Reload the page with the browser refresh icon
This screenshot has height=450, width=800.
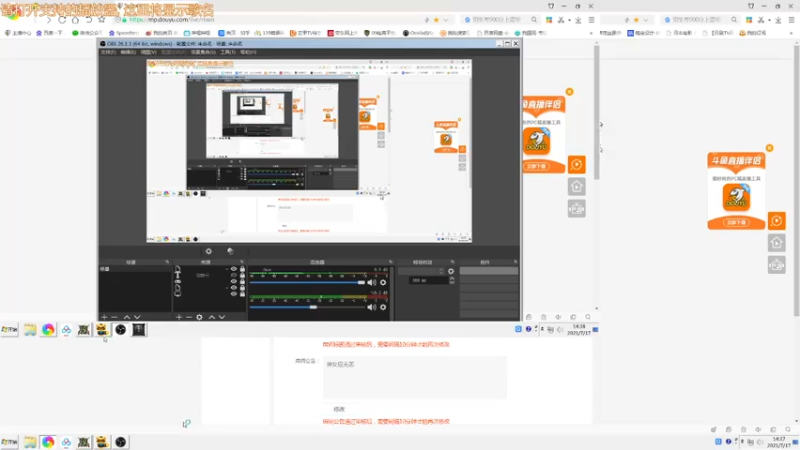62,20
